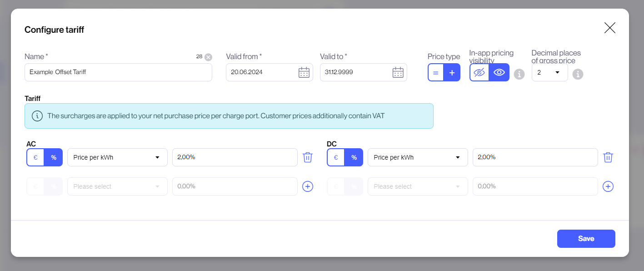Add a new DC tariff row
The image size is (644, 271).
[x=608, y=186]
